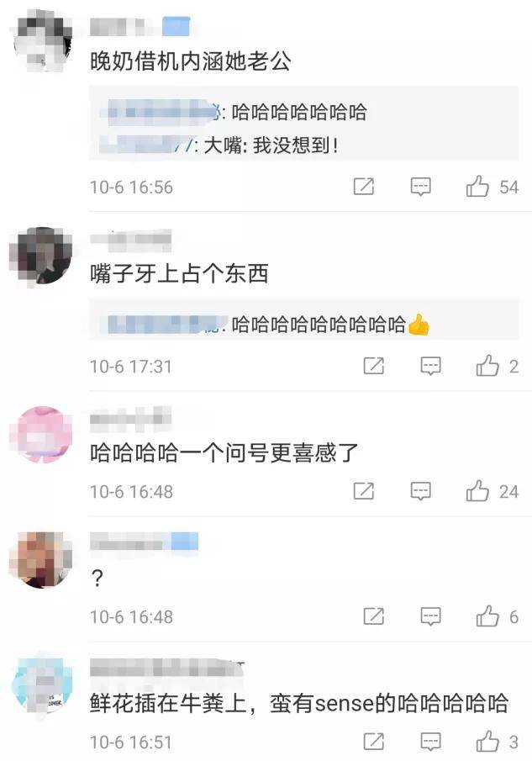Open the comment text 晚奶借机内涵她老公
Viewport: 532px width, 761px height.
tap(191, 61)
